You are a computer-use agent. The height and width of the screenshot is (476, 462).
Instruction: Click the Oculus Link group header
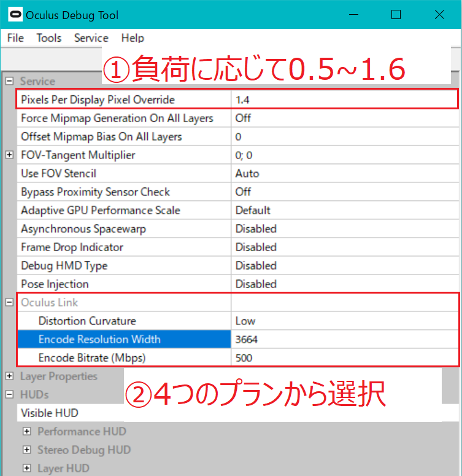(x=49, y=302)
